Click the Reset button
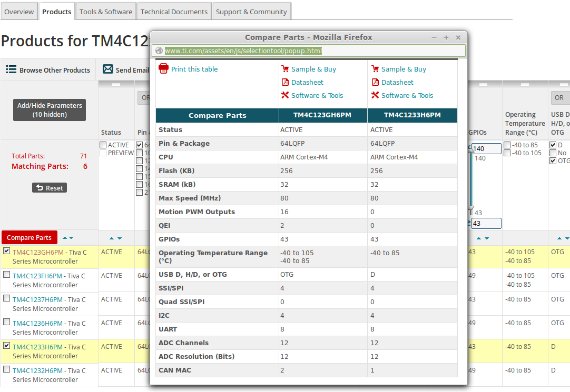570x392 pixels. tap(50, 188)
